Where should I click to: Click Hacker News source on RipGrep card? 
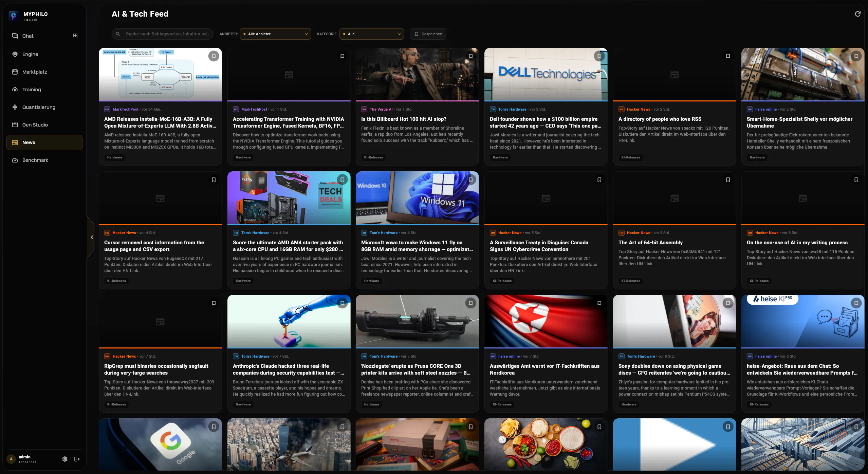(x=124, y=356)
